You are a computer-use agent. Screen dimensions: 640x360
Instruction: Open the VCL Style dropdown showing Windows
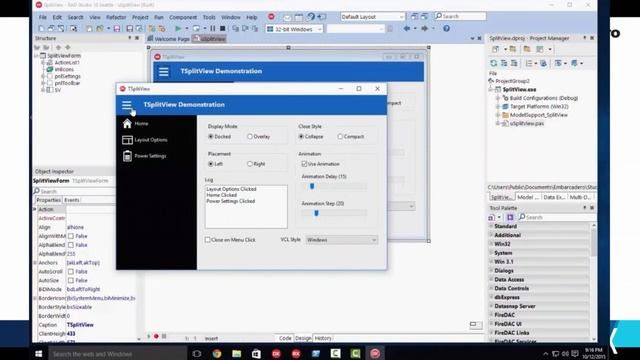[342, 240]
